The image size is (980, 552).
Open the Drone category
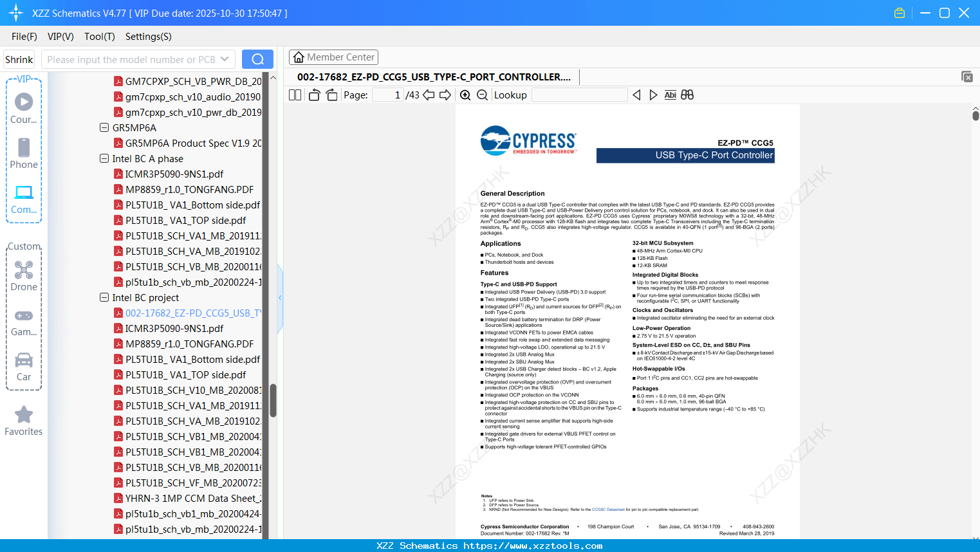pyautogui.click(x=24, y=275)
